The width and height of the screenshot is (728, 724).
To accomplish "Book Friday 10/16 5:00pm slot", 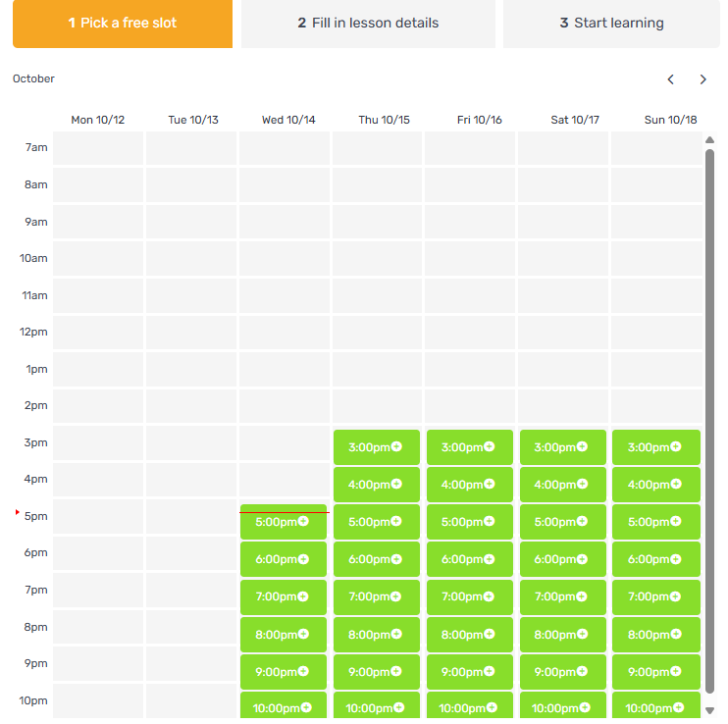I will (x=470, y=522).
